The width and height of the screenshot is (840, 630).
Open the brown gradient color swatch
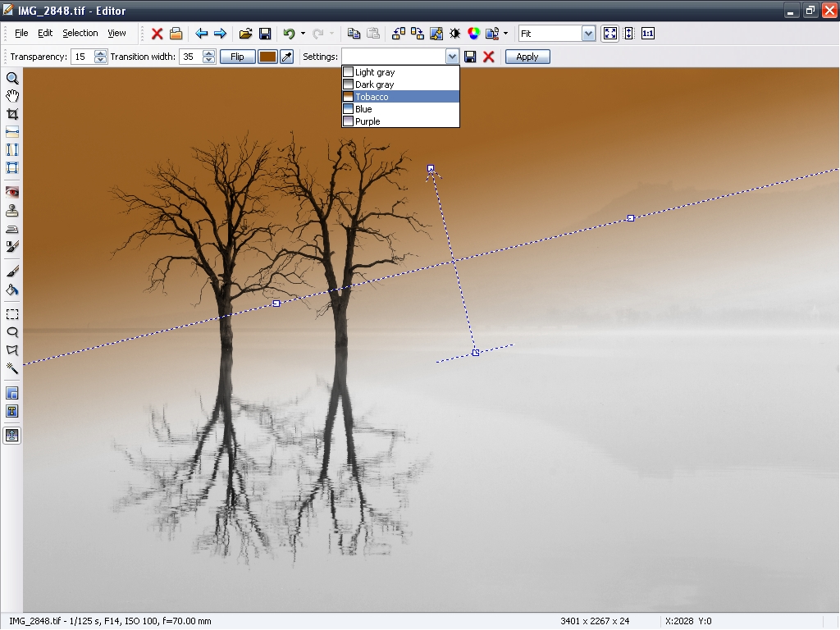pos(267,57)
